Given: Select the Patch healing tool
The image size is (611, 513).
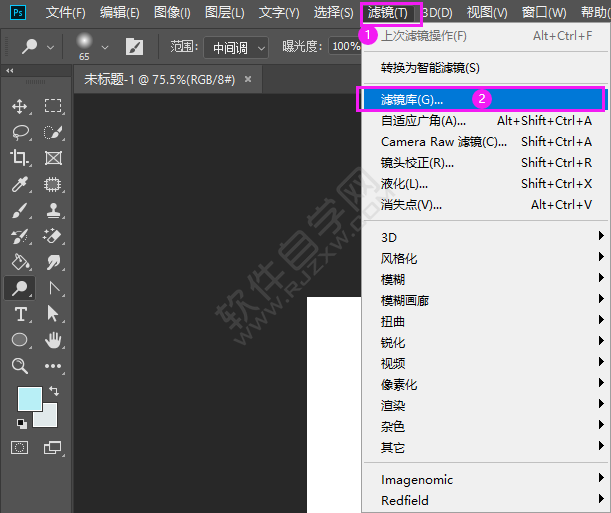Looking at the screenshot, I should point(53,184).
